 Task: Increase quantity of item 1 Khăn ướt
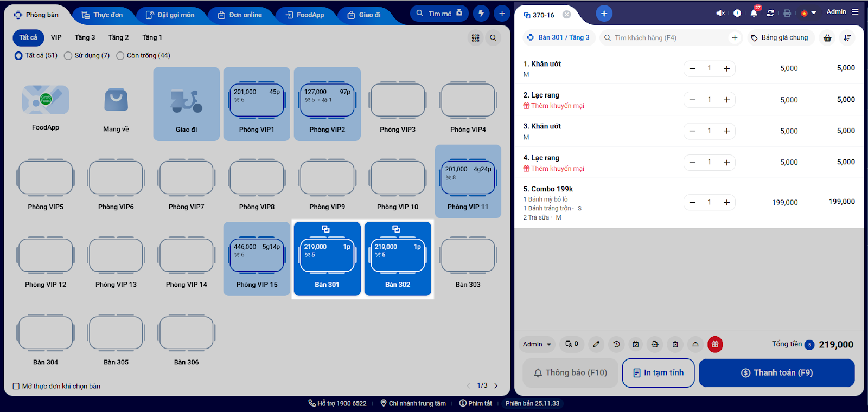click(x=726, y=69)
